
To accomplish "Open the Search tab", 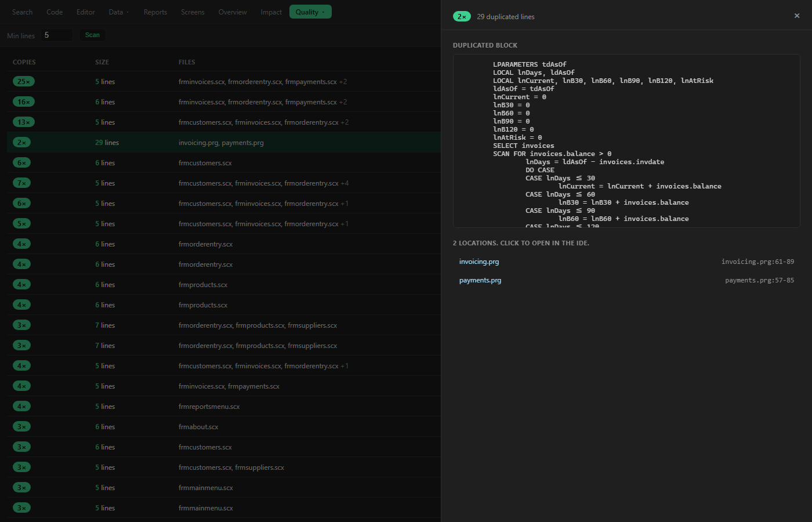I will pyautogui.click(x=22, y=12).
